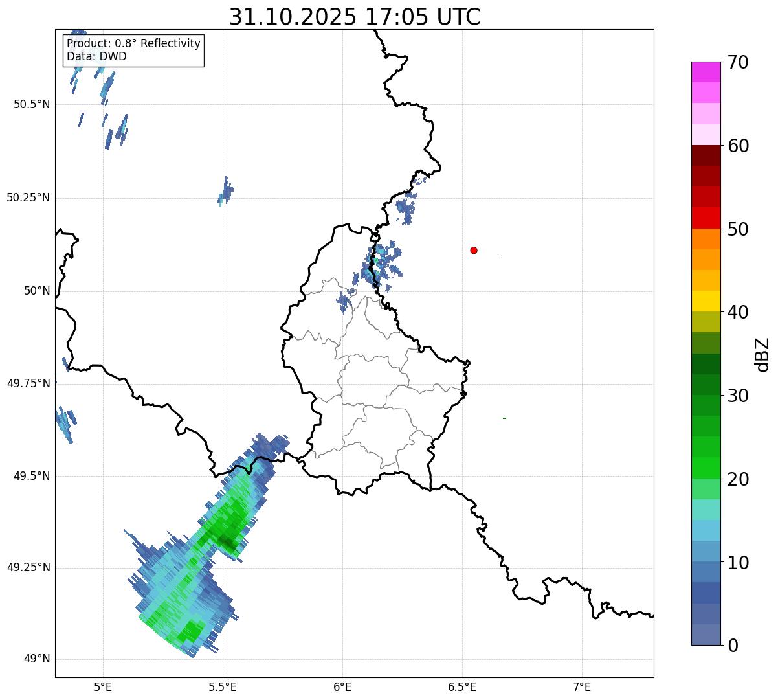778x700 pixels.
Task: Click the 50.25°N latitude label
Action: click(x=28, y=198)
